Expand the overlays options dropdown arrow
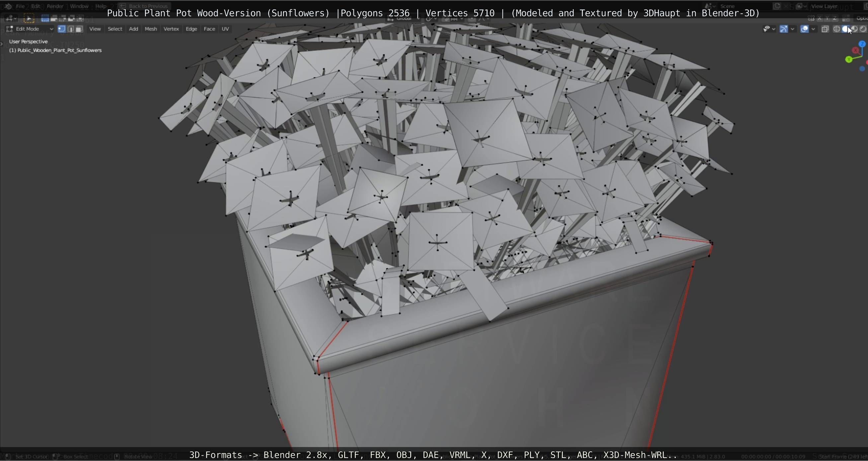868x461 pixels. pos(814,29)
